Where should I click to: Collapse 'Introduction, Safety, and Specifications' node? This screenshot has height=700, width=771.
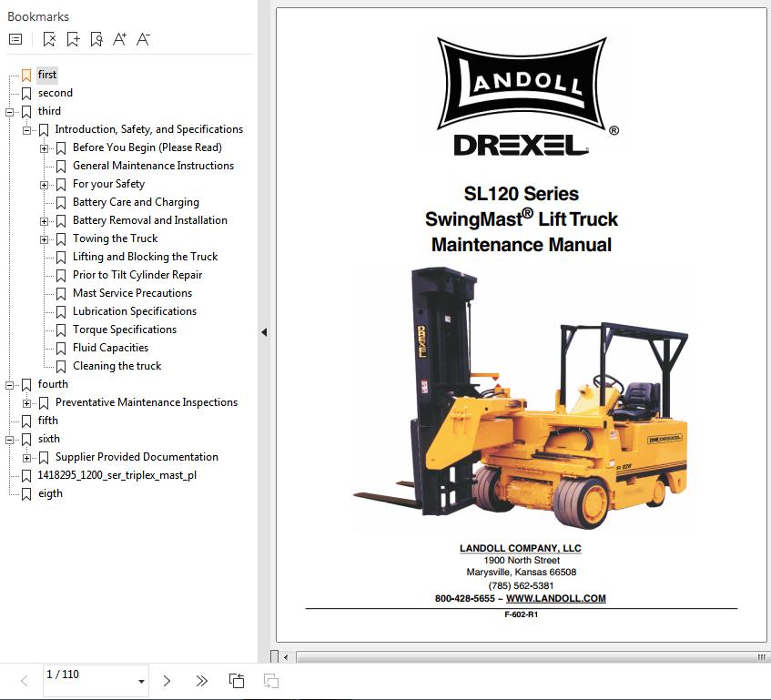click(x=26, y=130)
